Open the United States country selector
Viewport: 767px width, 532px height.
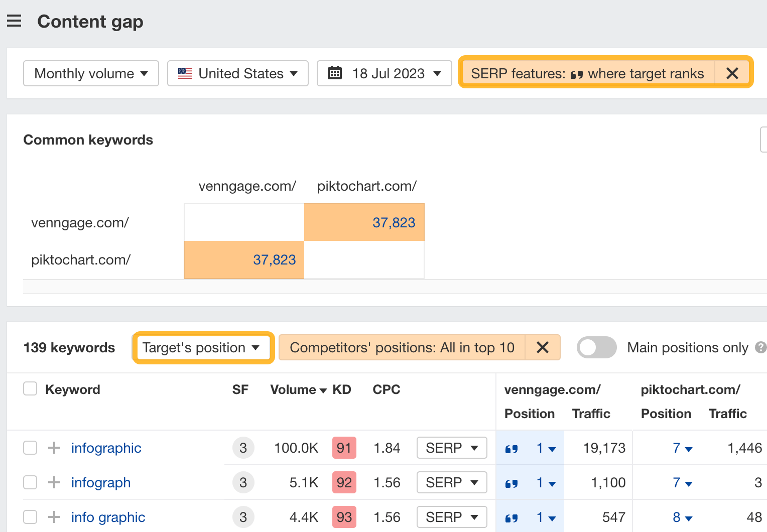pyautogui.click(x=237, y=73)
